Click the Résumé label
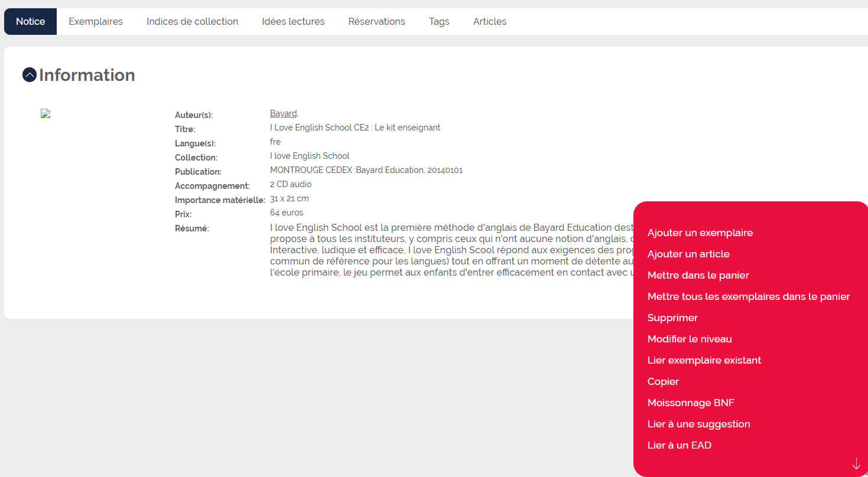Screen dimensions: 868x477 [192, 228]
